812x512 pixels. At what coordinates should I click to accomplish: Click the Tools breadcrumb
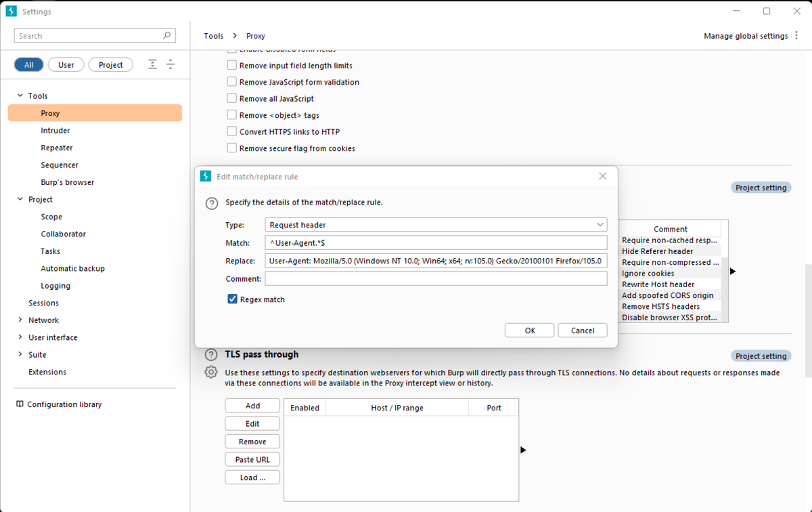(214, 36)
